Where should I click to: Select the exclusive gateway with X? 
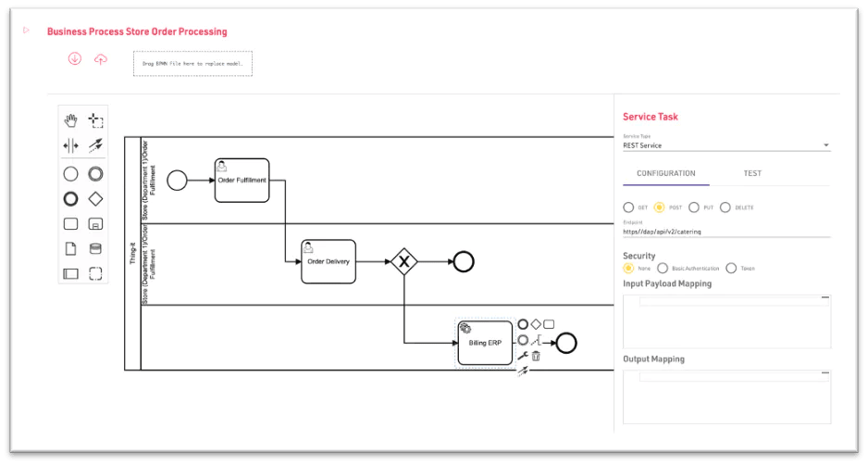(404, 261)
